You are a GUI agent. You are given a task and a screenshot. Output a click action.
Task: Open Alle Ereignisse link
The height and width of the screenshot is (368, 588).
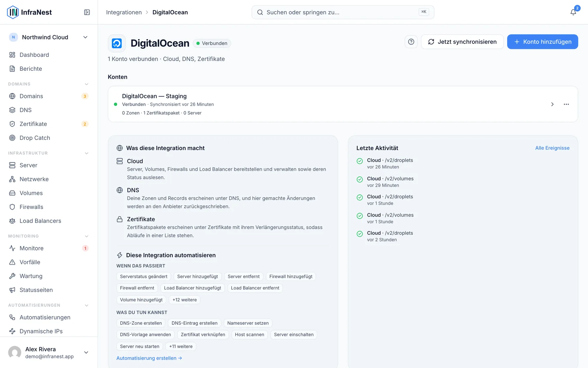[552, 148]
